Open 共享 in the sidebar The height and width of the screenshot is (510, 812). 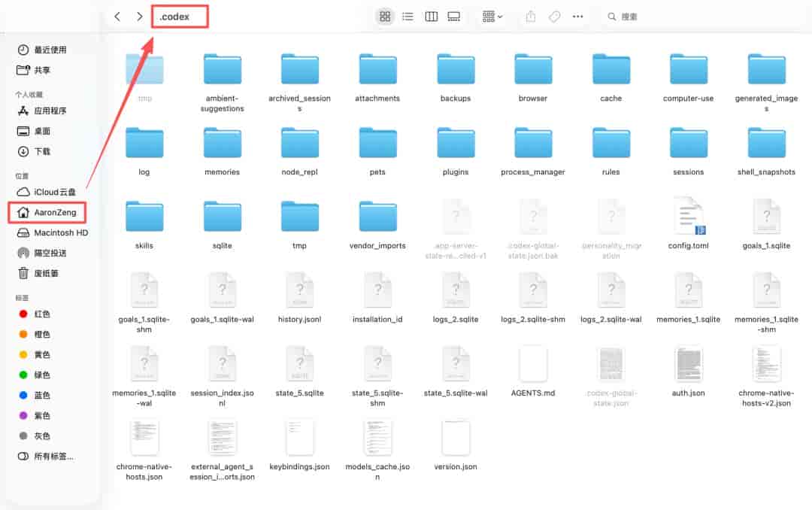(34, 70)
